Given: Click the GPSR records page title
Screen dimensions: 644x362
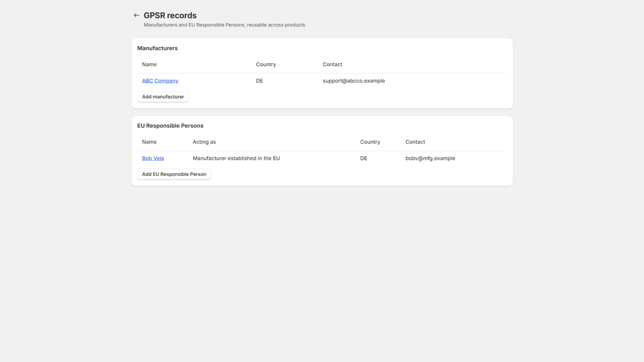Looking at the screenshot, I should pos(170,16).
